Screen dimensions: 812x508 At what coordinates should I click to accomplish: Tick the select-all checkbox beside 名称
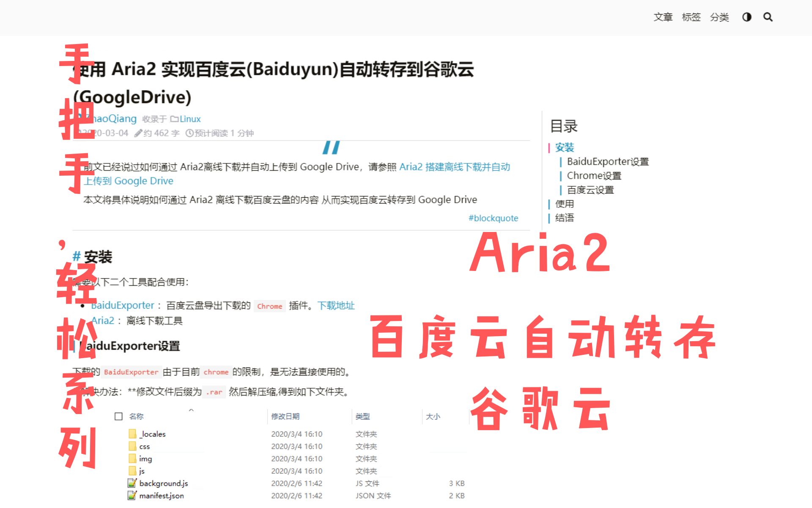click(118, 416)
